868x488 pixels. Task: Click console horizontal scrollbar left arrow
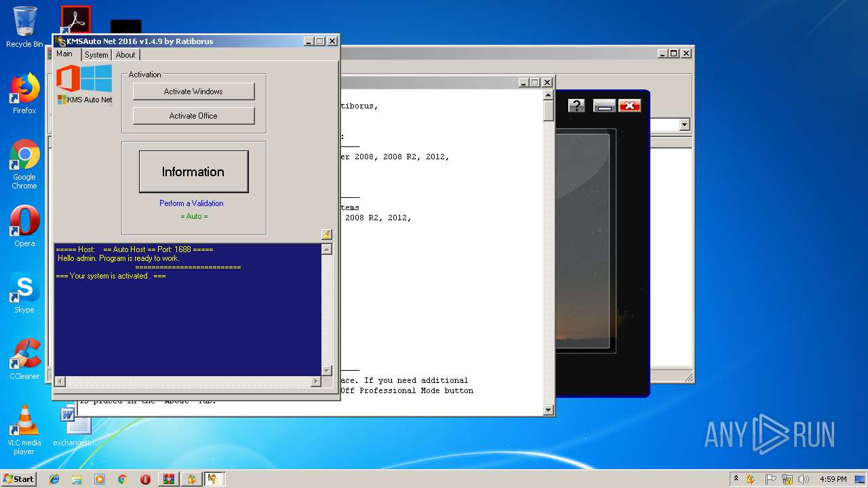coord(60,382)
